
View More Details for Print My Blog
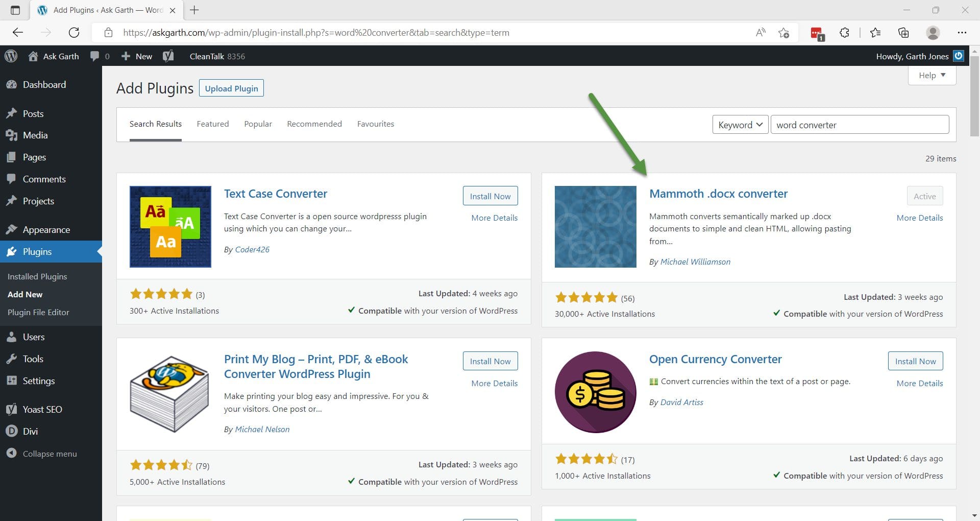point(495,383)
